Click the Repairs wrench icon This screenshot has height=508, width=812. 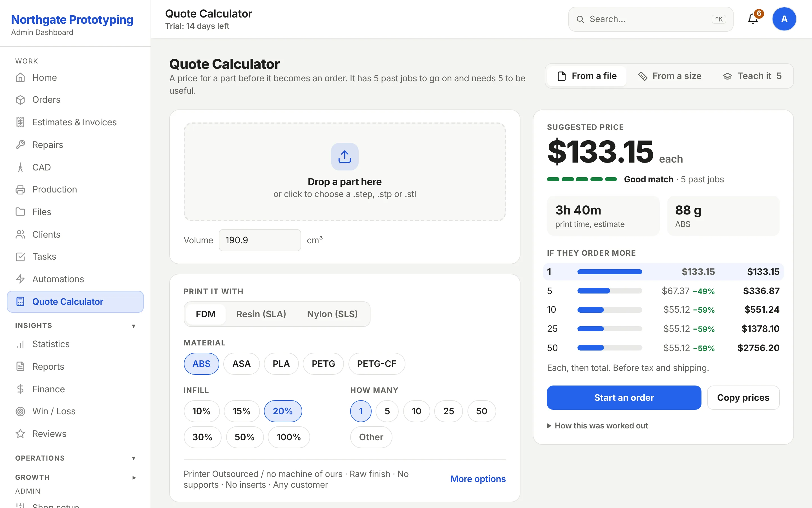21,145
